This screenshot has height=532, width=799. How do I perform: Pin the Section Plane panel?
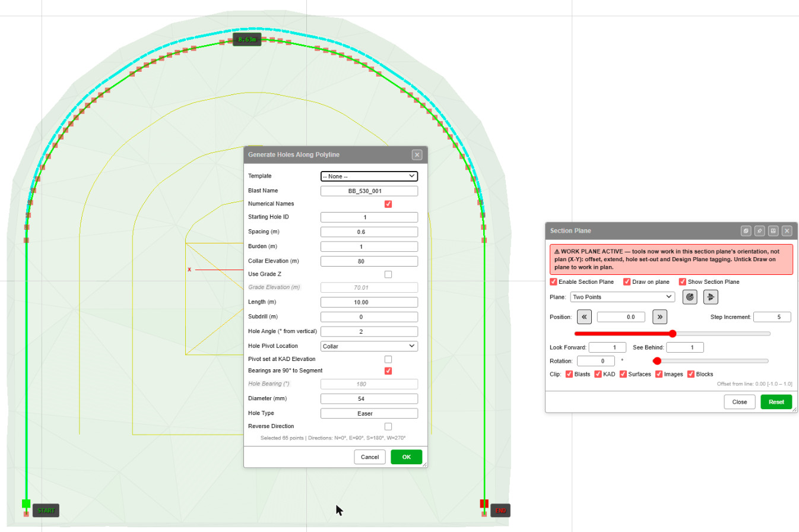pos(760,230)
